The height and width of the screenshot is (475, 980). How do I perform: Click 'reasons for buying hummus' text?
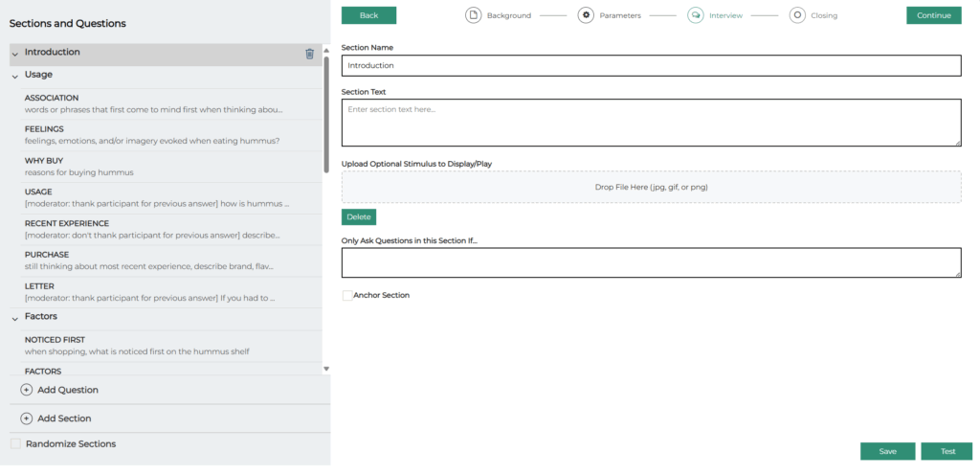[79, 172]
